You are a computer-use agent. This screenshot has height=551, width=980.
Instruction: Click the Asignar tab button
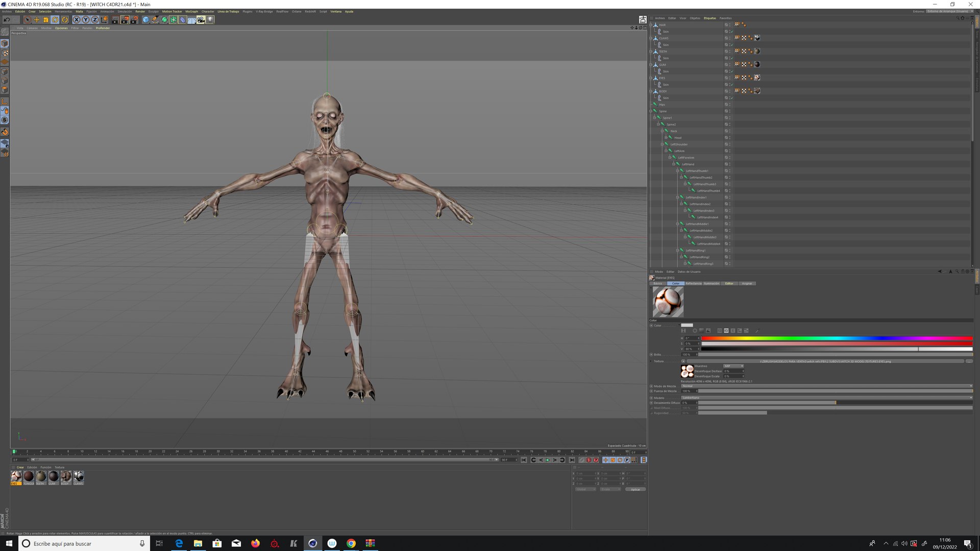point(747,283)
